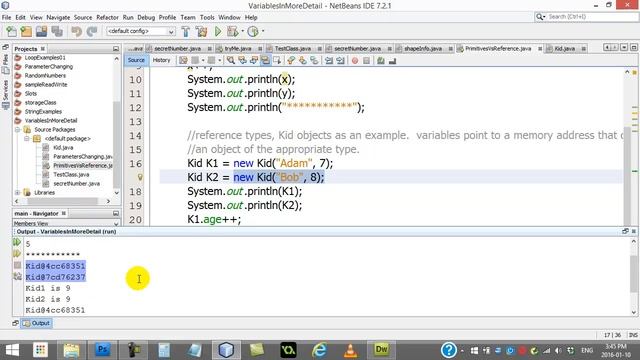Open the Debug menu

146,18
